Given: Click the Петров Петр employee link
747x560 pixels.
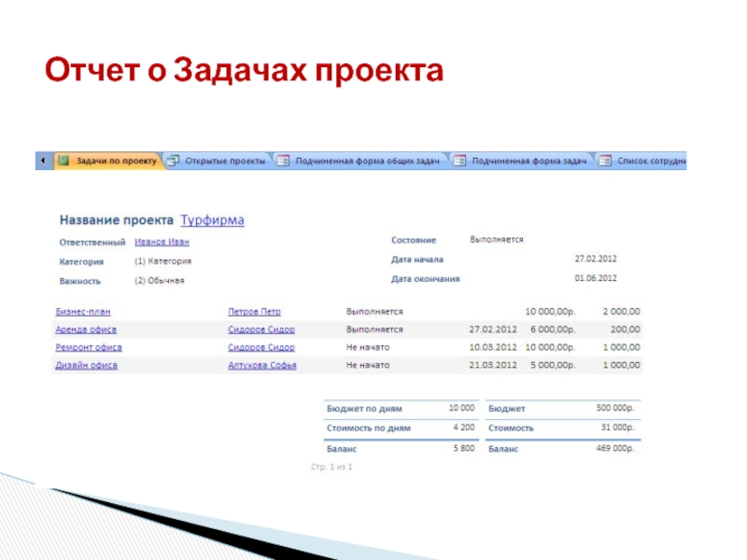Looking at the screenshot, I should (x=254, y=312).
